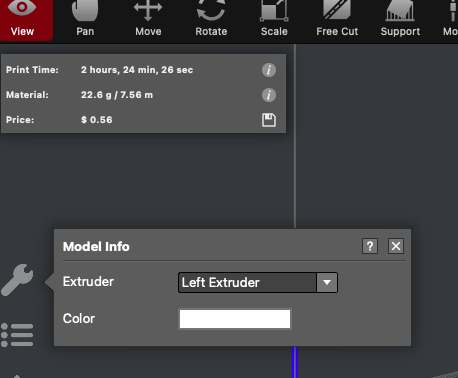The image size is (458, 378).
Task: Pick the Scale tool
Action: tap(274, 19)
